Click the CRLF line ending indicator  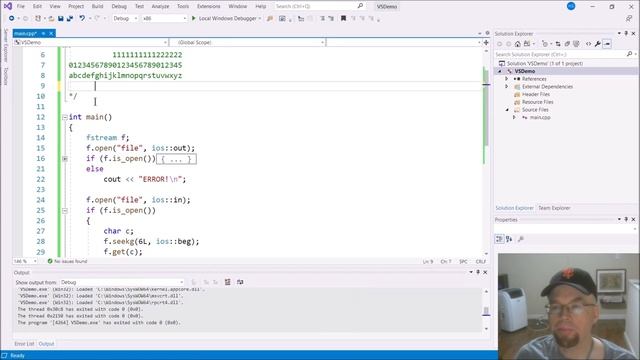480,261
